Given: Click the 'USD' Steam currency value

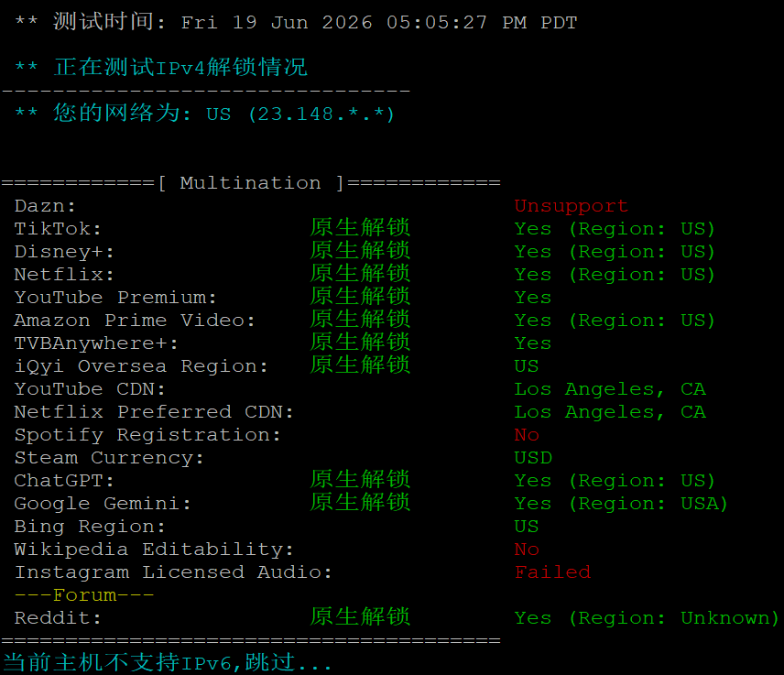Looking at the screenshot, I should (533, 458).
